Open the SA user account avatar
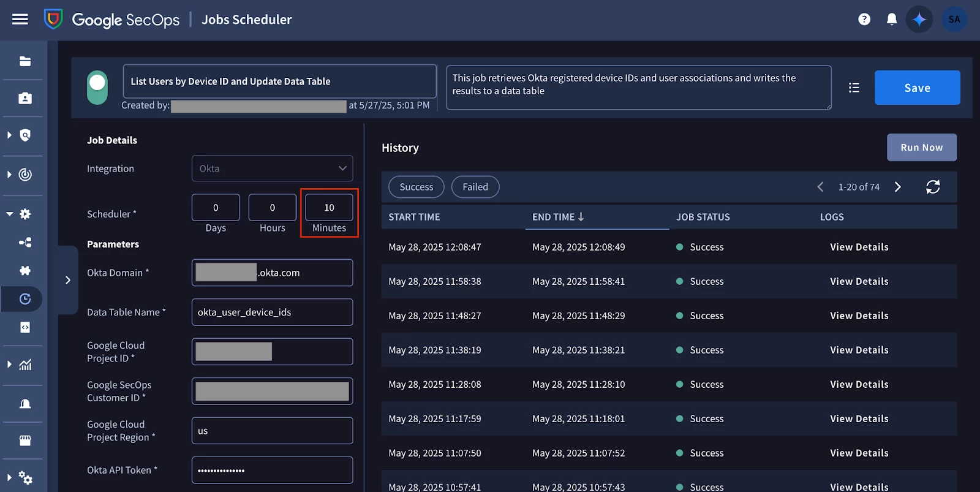Screen dimensions: 980x492 click(954, 20)
